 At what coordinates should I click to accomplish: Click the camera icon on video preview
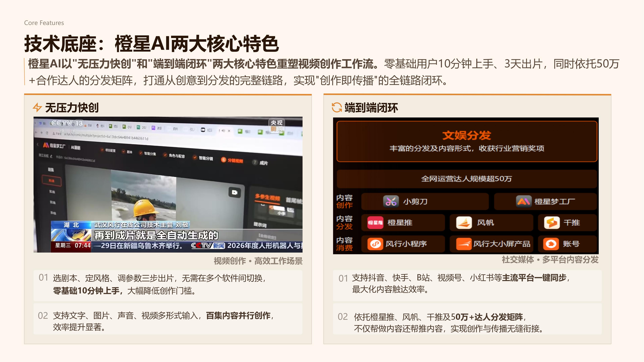tap(234, 192)
